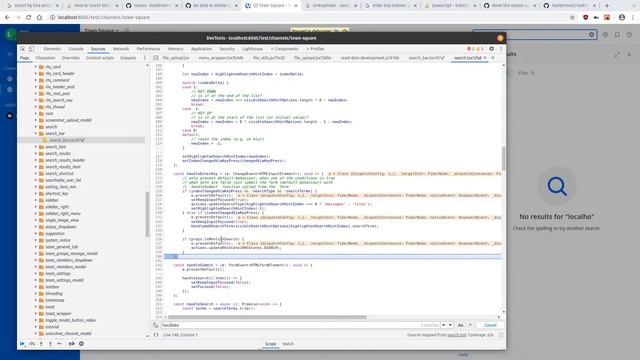The height and width of the screenshot is (360, 640).
Task: Switch to the Network panel
Action: click(121, 49)
